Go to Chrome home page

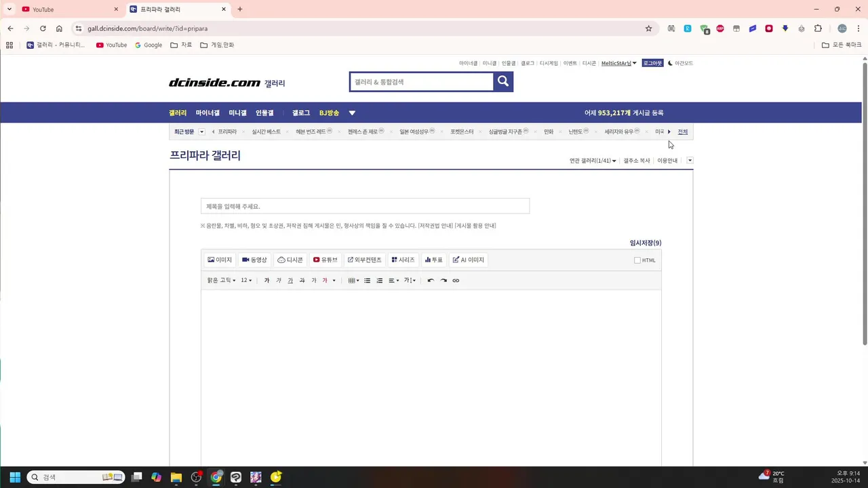[x=59, y=28]
